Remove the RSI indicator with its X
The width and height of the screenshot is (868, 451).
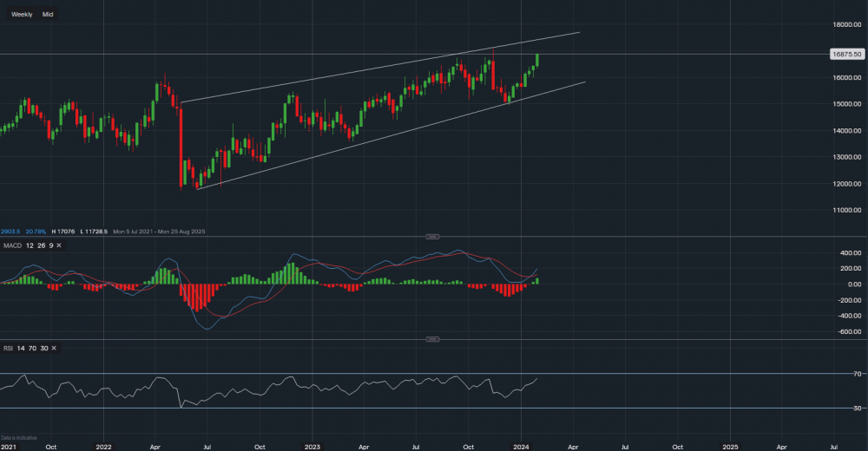(x=54, y=348)
